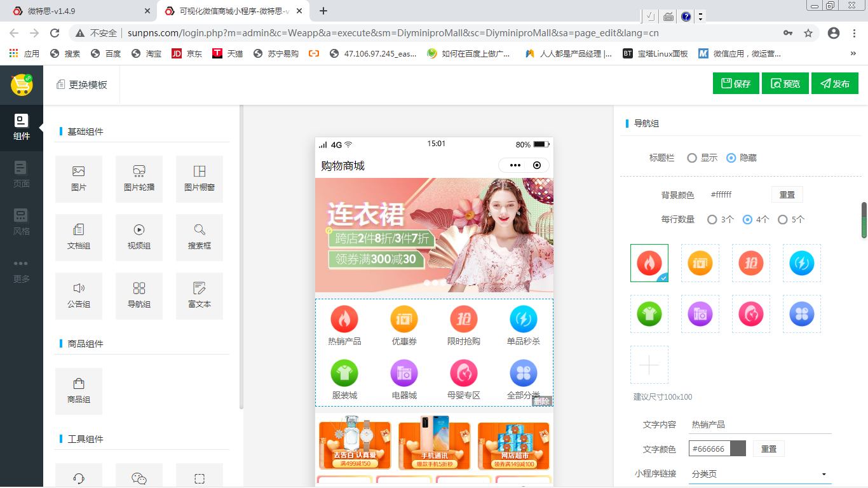Image resolution: width=868 pixels, height=488 pixels.
Task: Select the orange coupon nav icon in settings panel
Action: 700,263
